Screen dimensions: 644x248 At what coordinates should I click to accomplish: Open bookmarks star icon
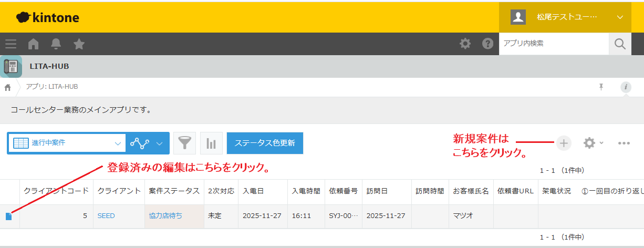pos(79,44)
